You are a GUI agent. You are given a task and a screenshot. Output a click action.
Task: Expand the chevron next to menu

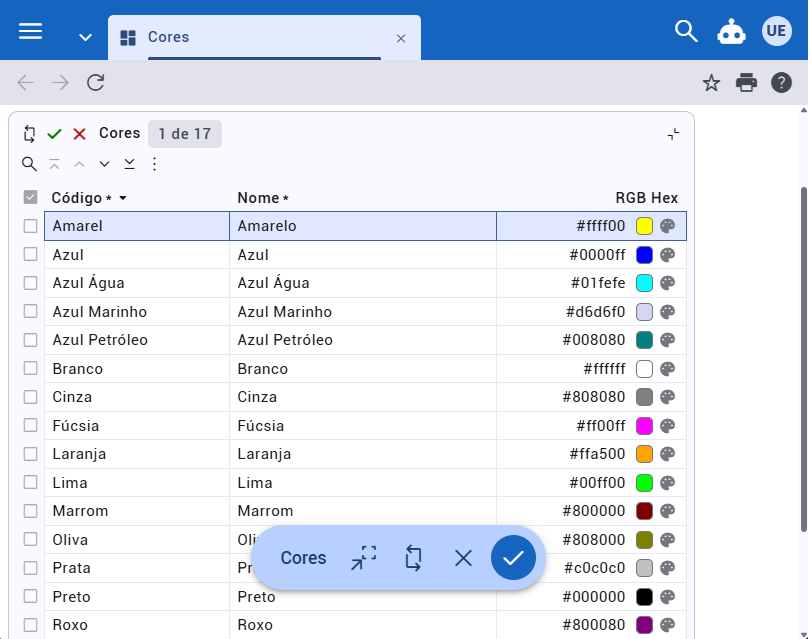(85, 37)
